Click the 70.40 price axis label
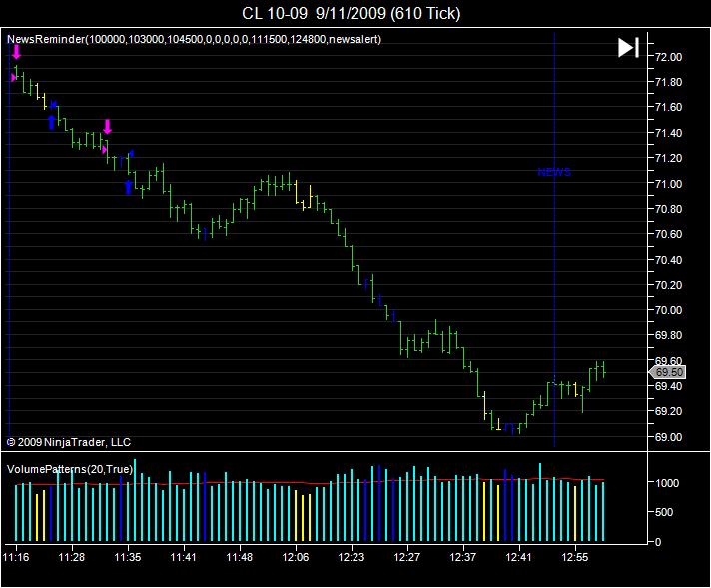The image size is (711, 588). [x=668, y=260]
